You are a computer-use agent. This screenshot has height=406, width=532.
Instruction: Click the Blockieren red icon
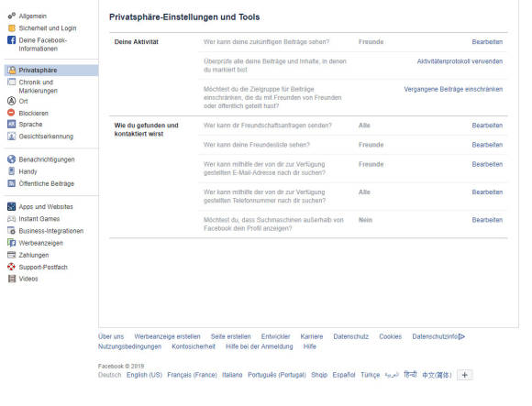(11, 113)
